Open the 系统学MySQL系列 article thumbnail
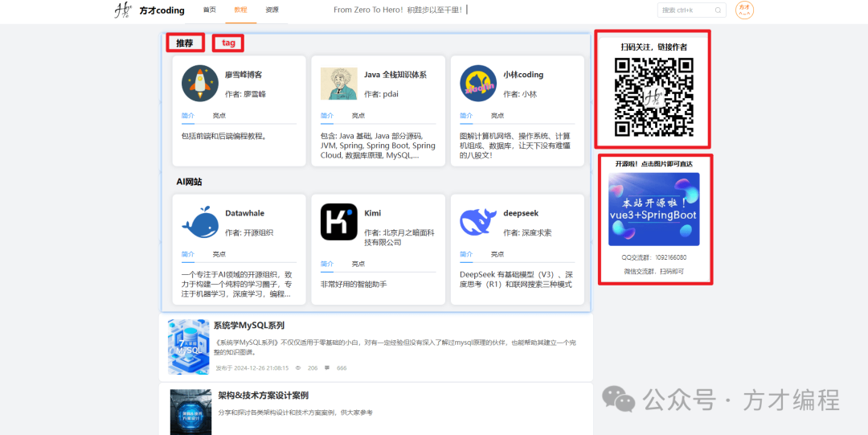Viewport: 868px width, 435px height. pos(188,347)
